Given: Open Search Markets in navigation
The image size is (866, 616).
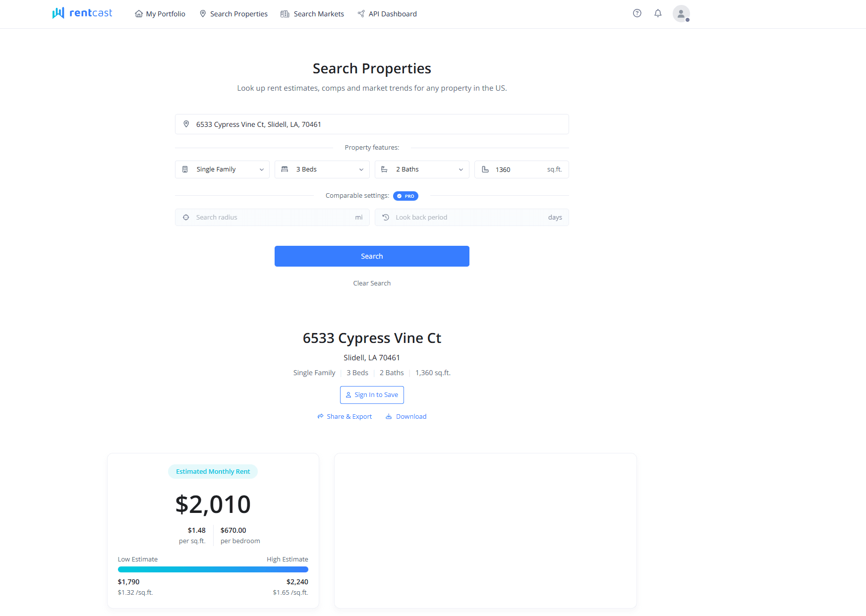Looking at the screenshot, I should 312,14.
